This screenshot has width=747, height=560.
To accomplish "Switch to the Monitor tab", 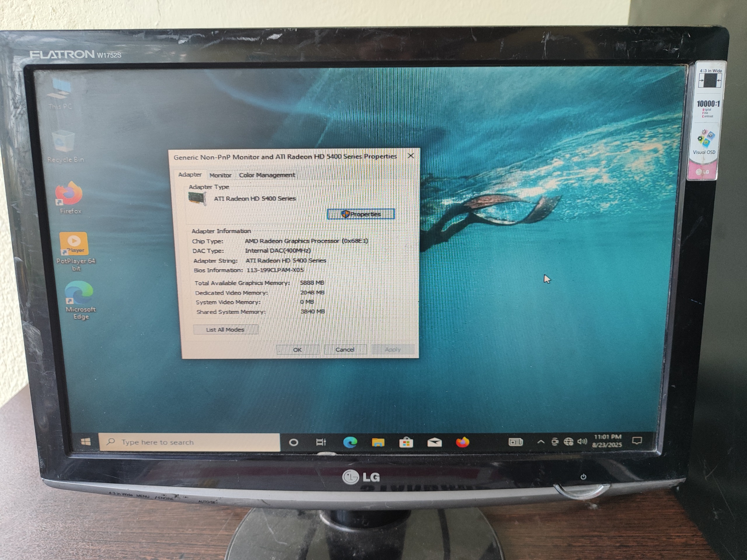I will pos(220,175).
